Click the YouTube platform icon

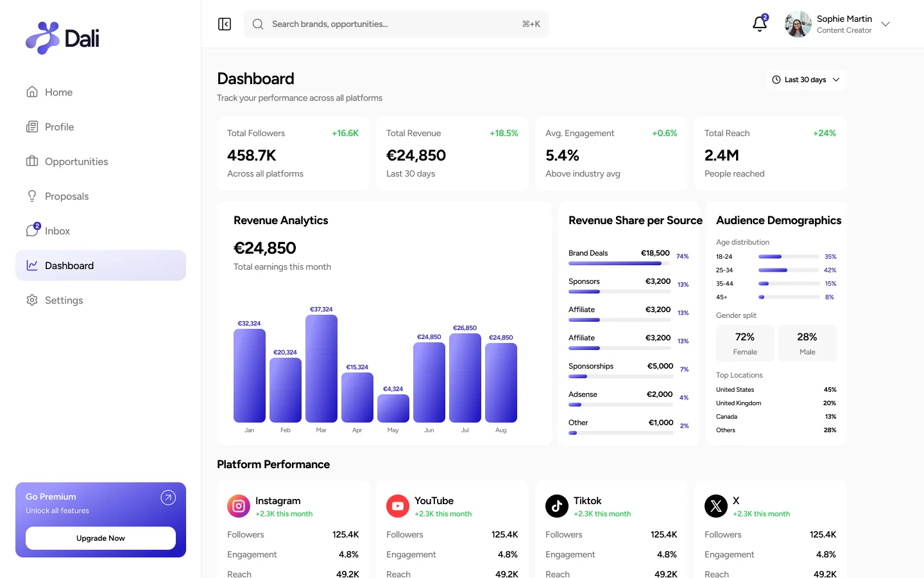pyautogui.click(x=398, y=506)
